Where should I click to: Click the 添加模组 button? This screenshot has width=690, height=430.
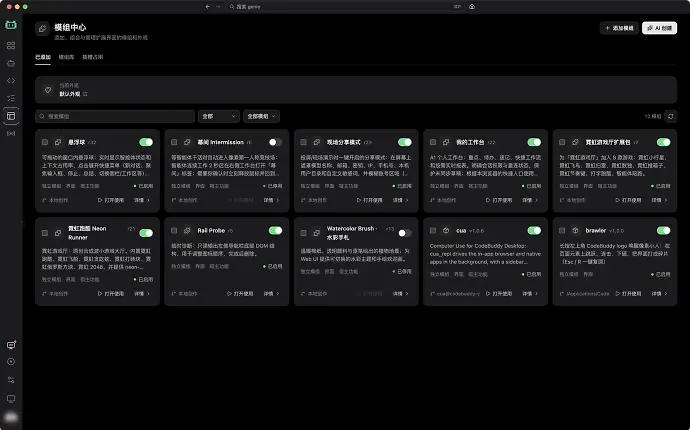coord(619,28)
